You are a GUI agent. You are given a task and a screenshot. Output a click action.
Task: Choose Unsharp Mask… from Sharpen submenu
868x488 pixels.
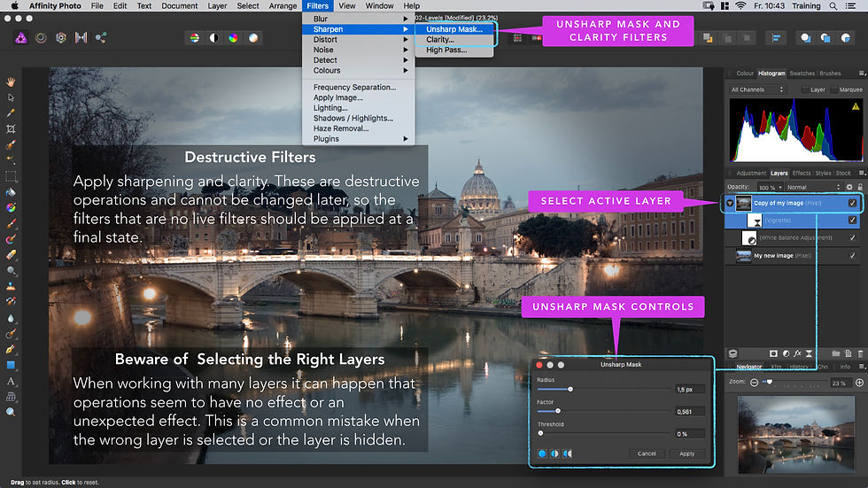[453, 29]
